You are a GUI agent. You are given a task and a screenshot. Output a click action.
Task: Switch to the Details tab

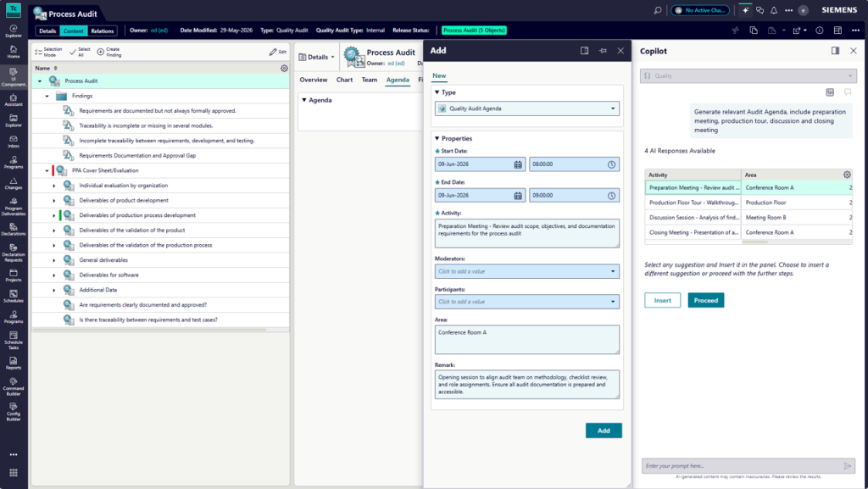coord(47,31)
